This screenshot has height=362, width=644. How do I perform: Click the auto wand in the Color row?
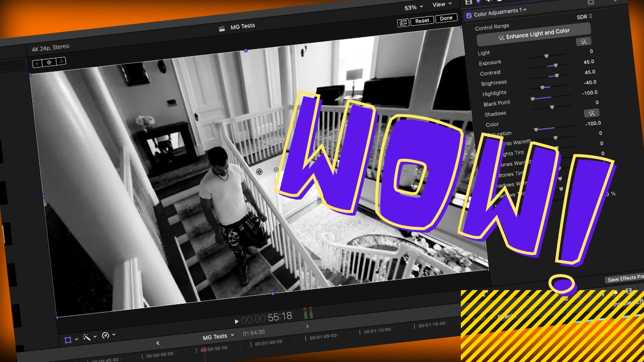tap(592, 113)
